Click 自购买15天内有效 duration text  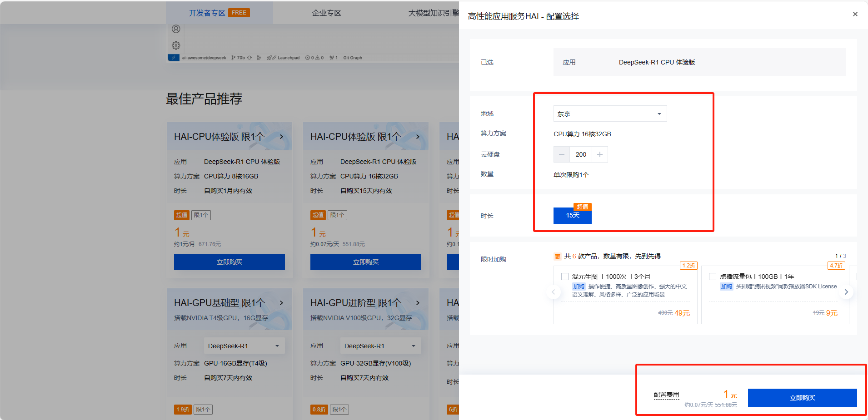[366, 191]
